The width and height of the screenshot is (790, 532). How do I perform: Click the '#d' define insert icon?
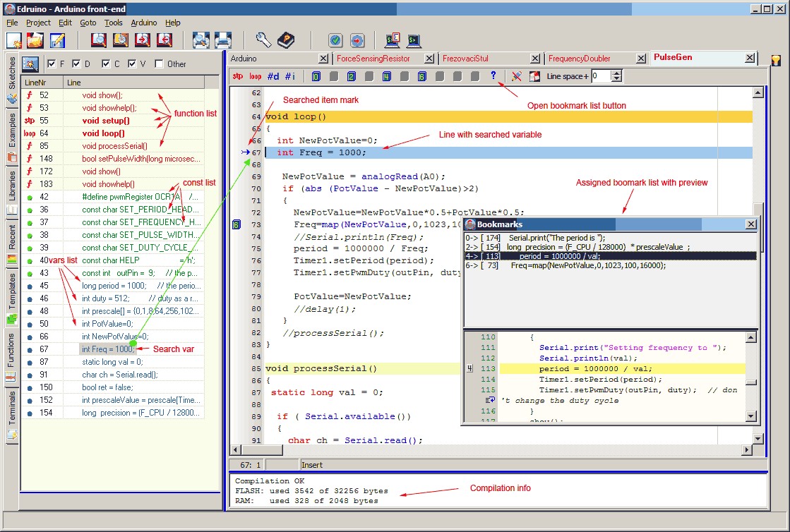click(273, 76)
